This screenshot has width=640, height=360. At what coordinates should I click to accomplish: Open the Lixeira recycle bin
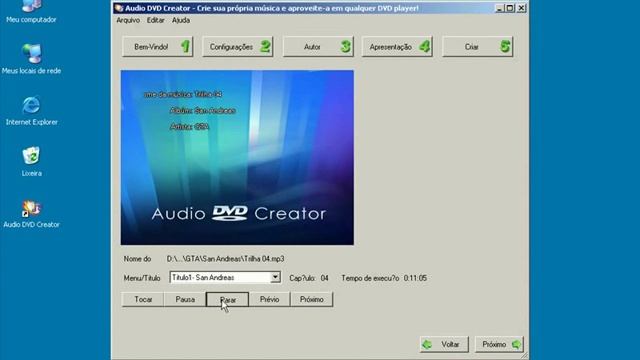[31, 162]
